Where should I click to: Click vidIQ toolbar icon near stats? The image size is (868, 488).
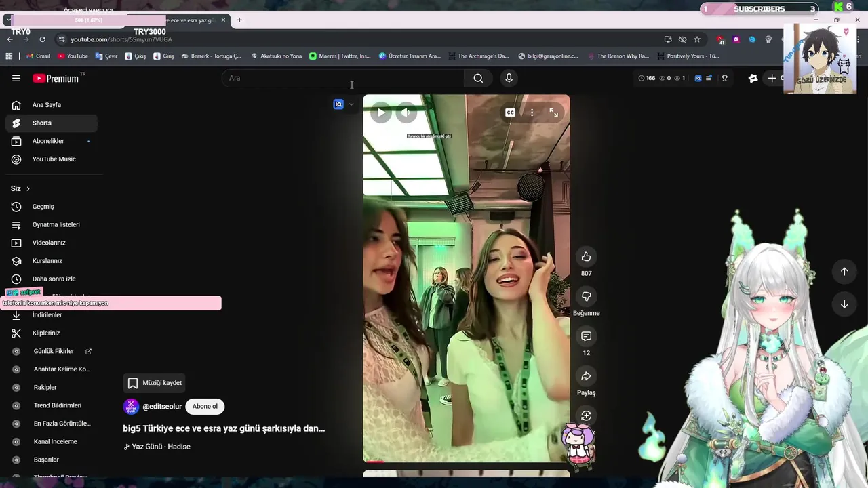[x=697, y=78]
